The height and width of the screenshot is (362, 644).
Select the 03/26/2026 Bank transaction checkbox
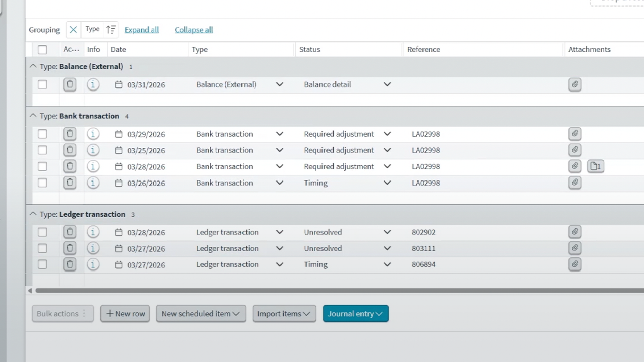pos(42,183)
